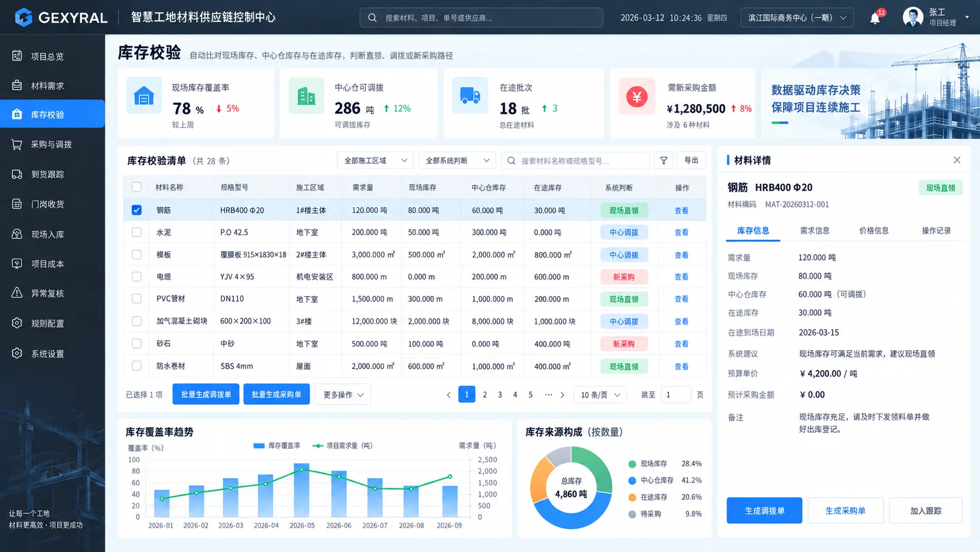
Task: Check the 水泥 row checkbox
Action: (137, 232)
